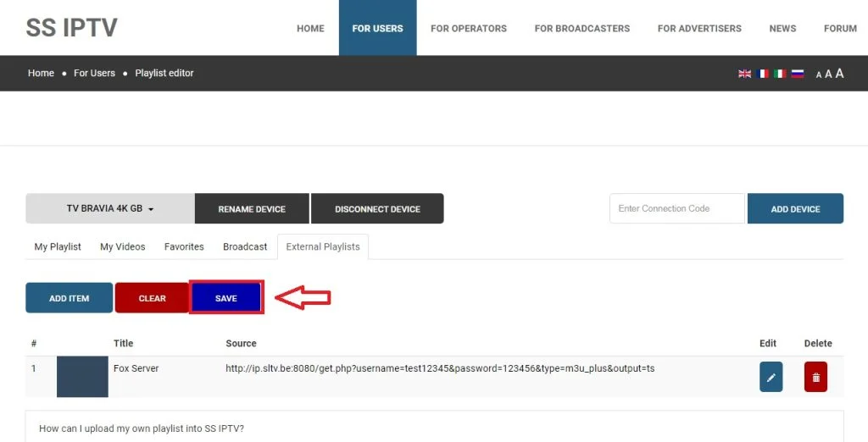
Task: Click the Fox Server channel thumbnail
Action: pyautogui.click(x=82, y=377)
